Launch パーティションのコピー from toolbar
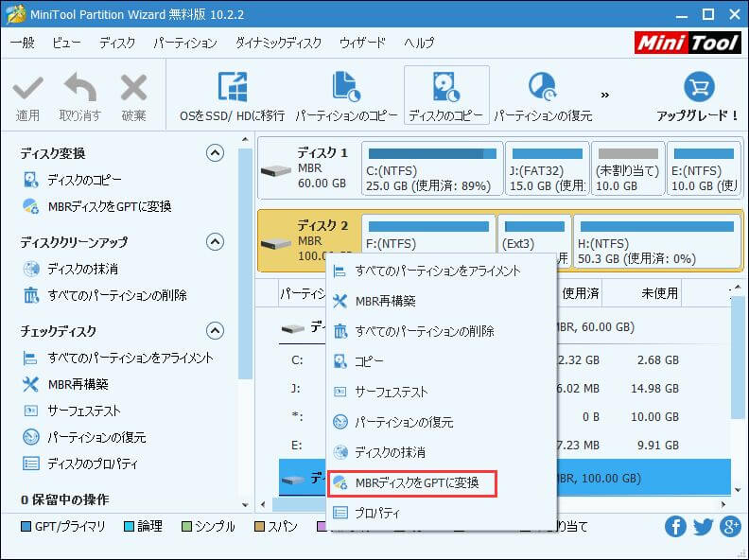The height and width of the screenshot is (560, 749). point(345,89)
